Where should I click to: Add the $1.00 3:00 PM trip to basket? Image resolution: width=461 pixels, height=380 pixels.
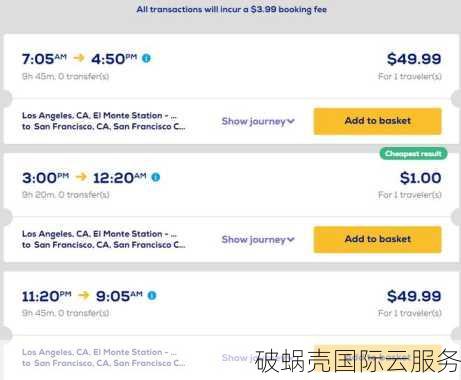coord(378,239)
